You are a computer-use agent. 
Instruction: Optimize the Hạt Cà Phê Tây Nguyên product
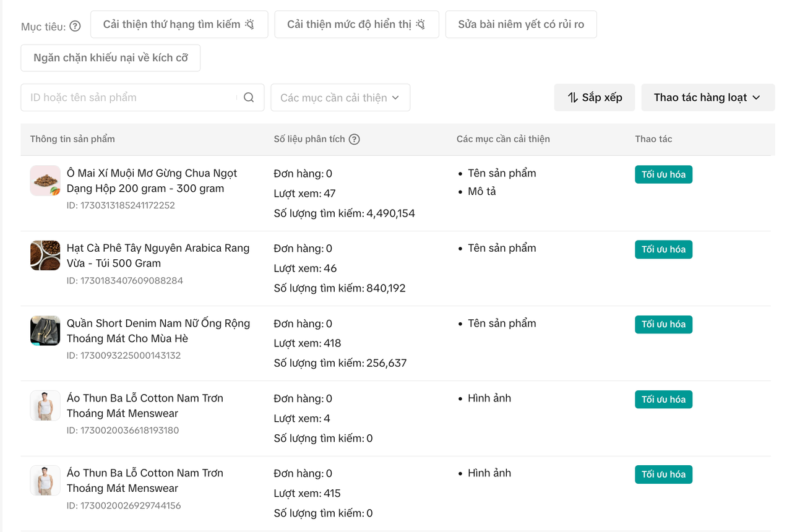(x=663, y=249)
